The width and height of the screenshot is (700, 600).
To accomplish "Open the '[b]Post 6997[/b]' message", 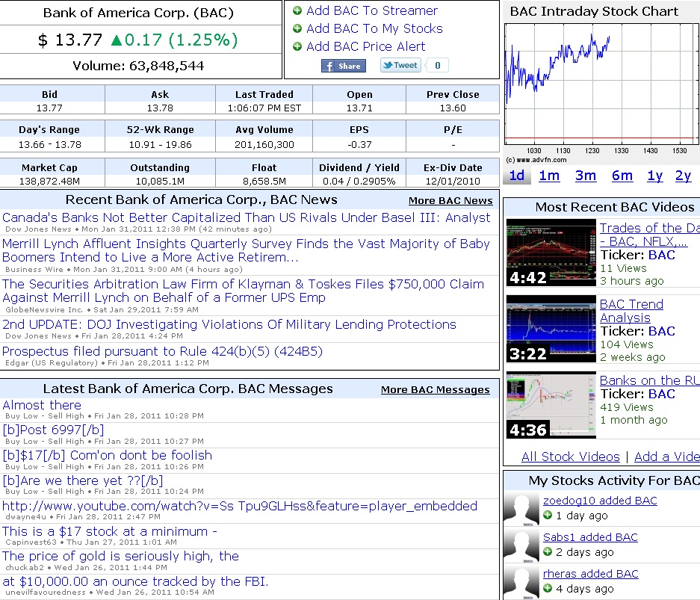I will click(53, 430).
